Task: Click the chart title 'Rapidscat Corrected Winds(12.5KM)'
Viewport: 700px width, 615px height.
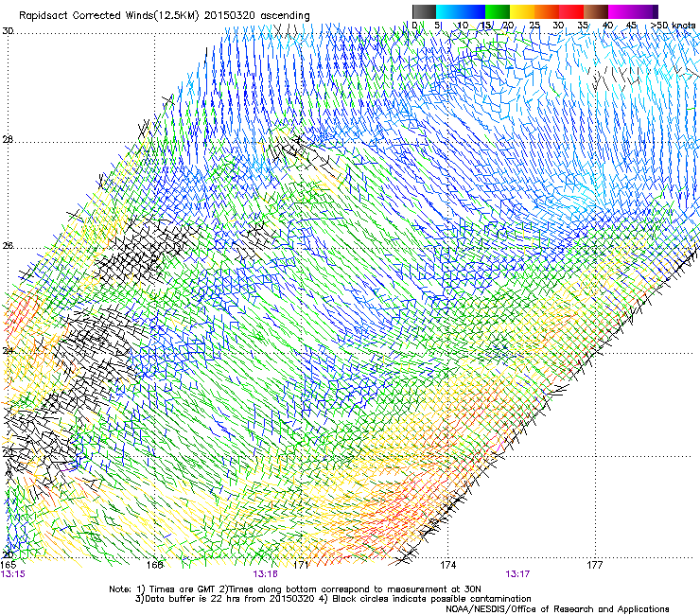Action: [x=109, y=16]
